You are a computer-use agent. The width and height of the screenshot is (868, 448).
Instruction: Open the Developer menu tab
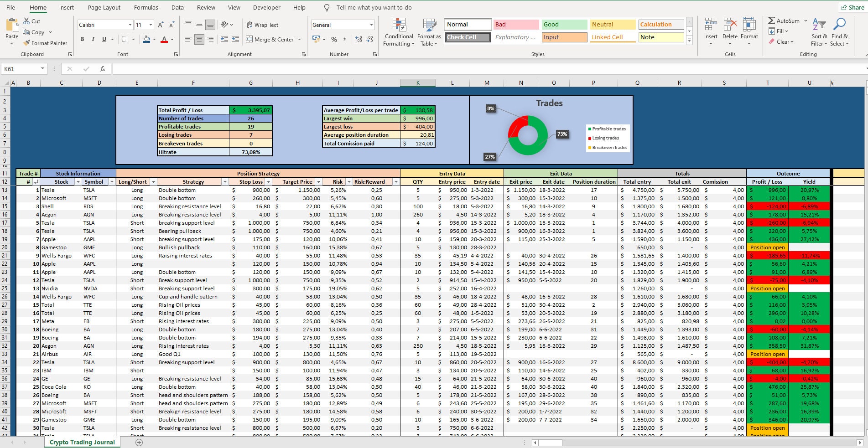click(x=266, y=7)
